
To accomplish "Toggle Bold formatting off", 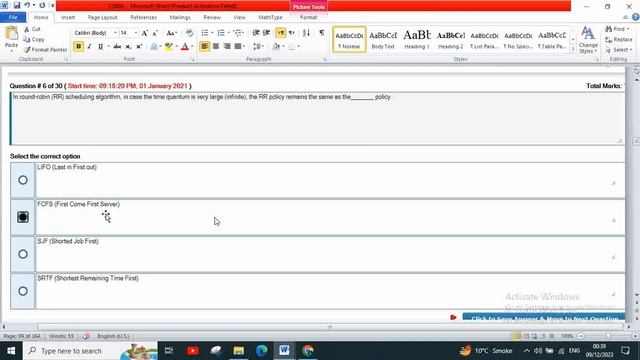I will click(x=78, y=47).
